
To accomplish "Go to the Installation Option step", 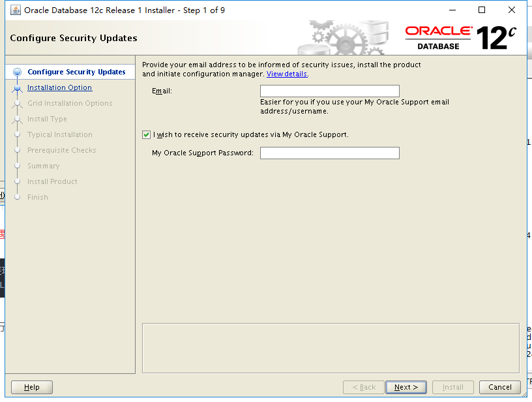I will pos(60,87).
